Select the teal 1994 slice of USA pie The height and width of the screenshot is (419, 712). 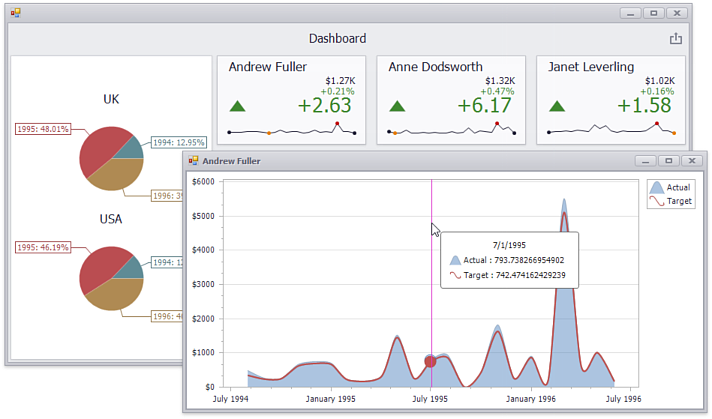click(132, 270)
